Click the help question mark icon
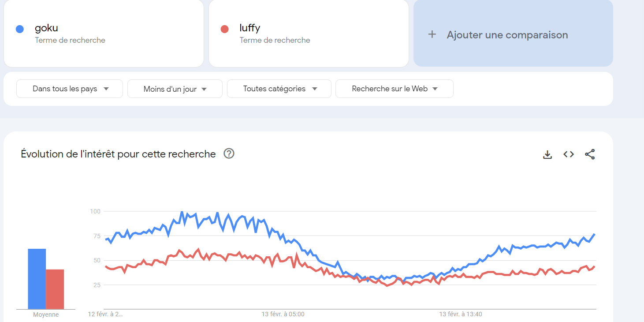This screenshot has width=644, height=322. 229,154
